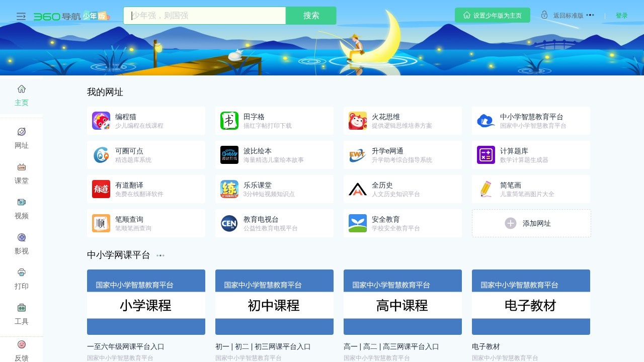Open the 可圈可点 icon
This screenshot has height=362, width=644.
point(101,155)
